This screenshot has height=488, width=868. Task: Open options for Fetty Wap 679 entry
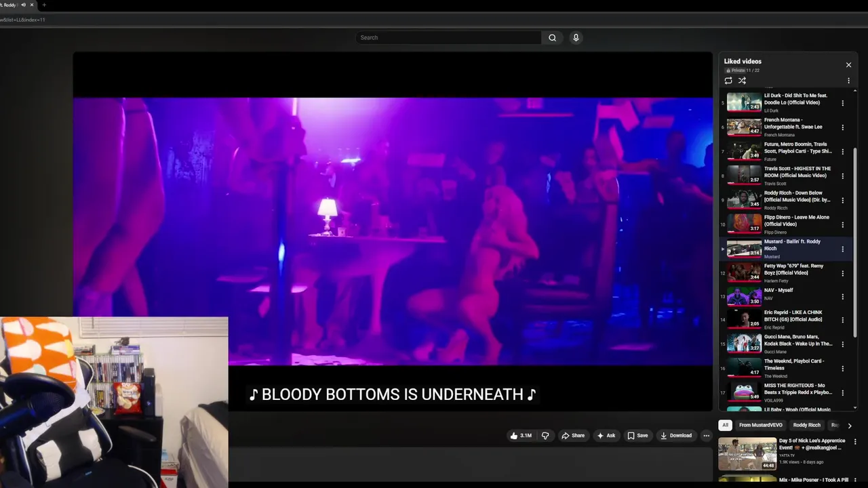[843, 274]
